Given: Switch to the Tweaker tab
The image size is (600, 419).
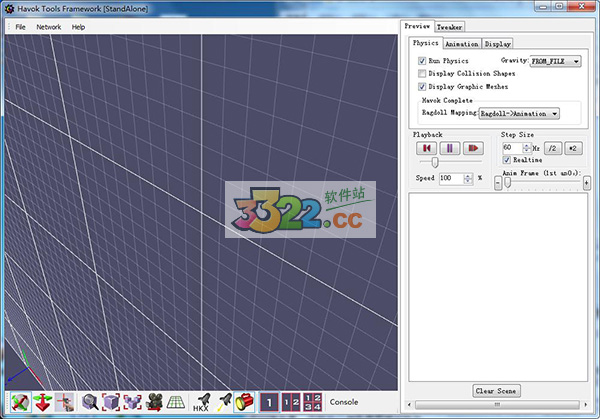Looking at the screenshot, I should tap(450, 27).
